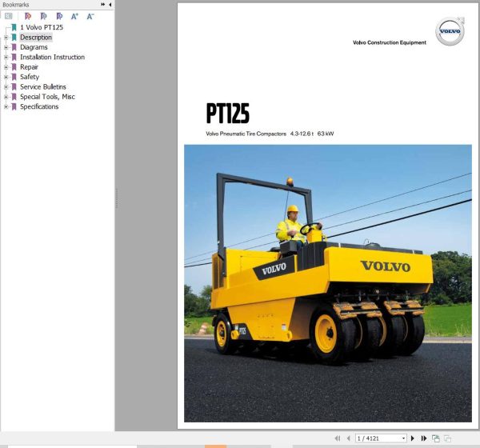Click the purple bookmark icon beside Diagrams
Viewport: 480px width, 448px height.
pos(14,47)
